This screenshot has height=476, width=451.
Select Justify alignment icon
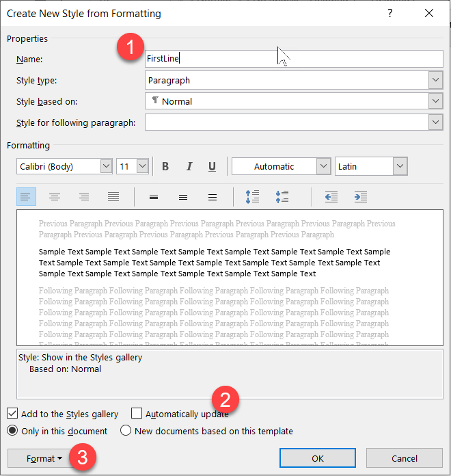113,197
